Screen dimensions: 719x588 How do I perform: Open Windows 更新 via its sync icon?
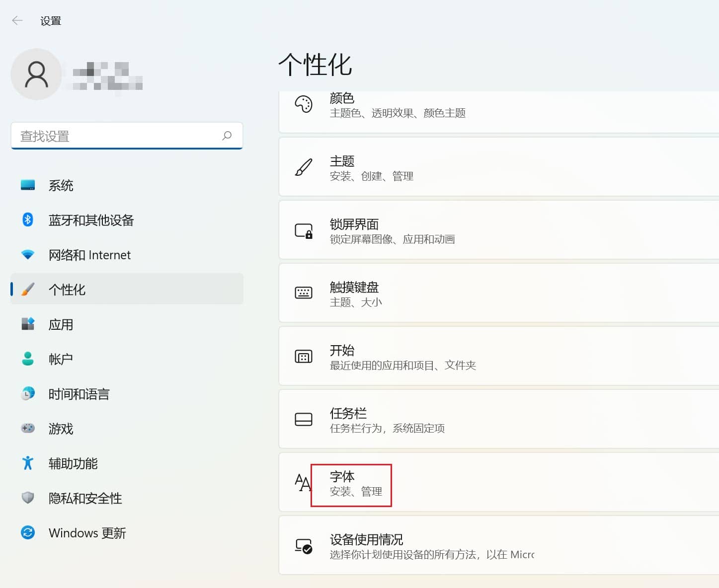(x=28, y=532)
